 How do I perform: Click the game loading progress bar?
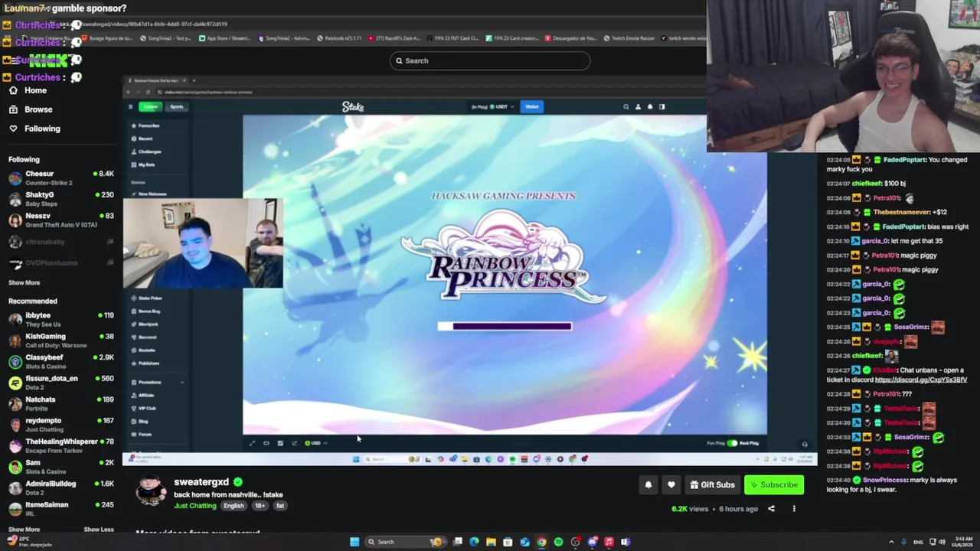(x=505, y=326)
